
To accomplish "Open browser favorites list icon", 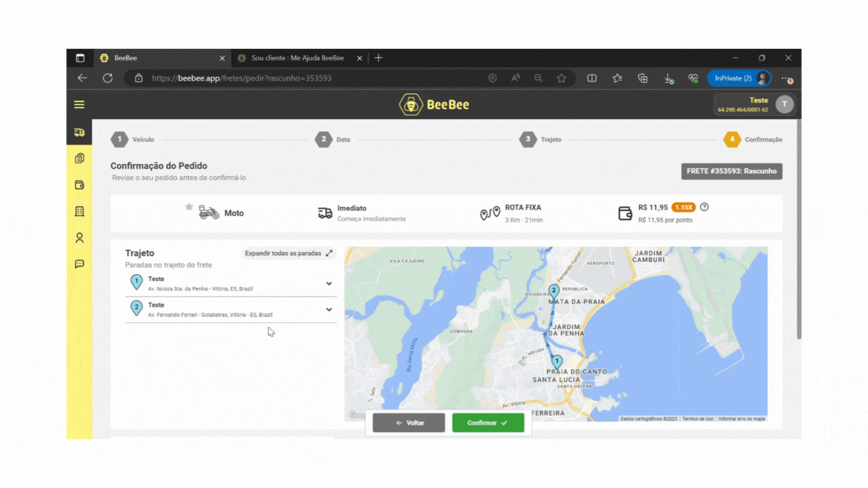I will point(617,78).
